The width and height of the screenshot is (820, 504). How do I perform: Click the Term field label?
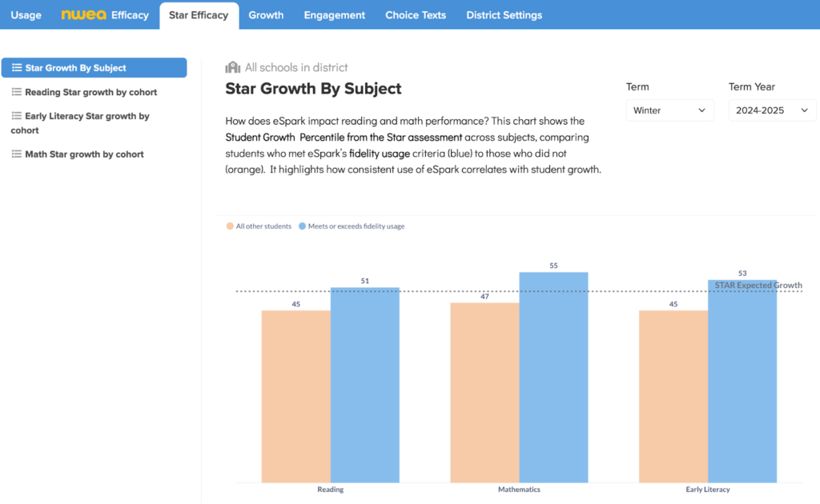(x=637, y=86)
